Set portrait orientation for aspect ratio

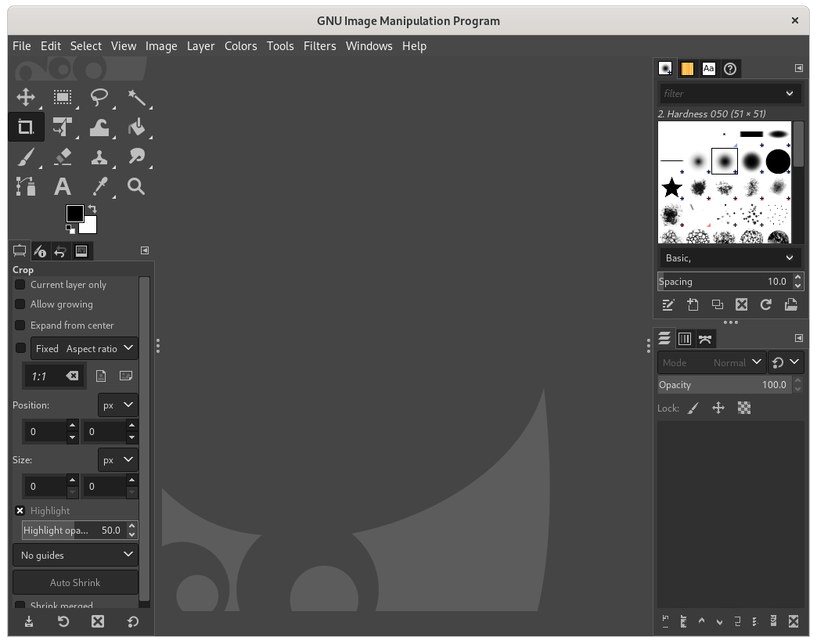101,376
